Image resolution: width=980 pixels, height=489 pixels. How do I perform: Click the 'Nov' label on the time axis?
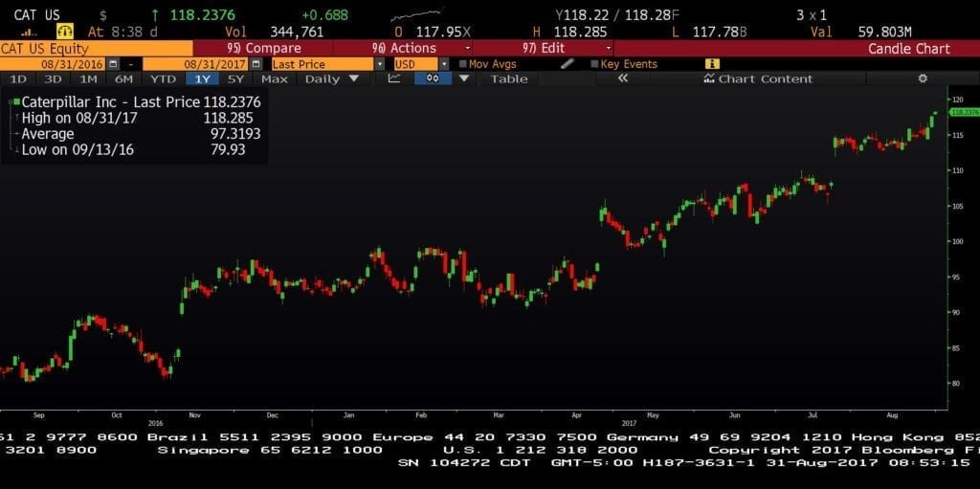coord(193,414)
